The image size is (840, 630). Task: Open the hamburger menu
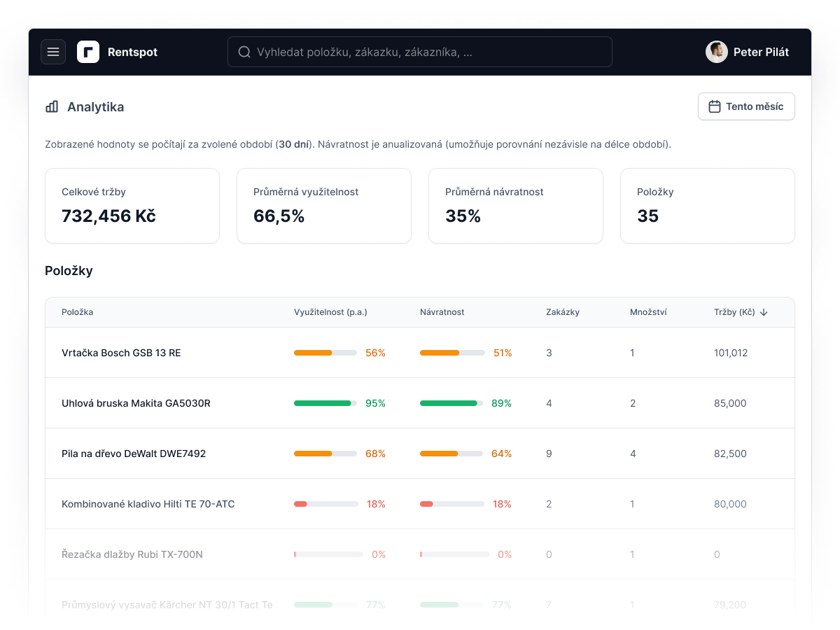pyautogui.click(x=53, y=52)
